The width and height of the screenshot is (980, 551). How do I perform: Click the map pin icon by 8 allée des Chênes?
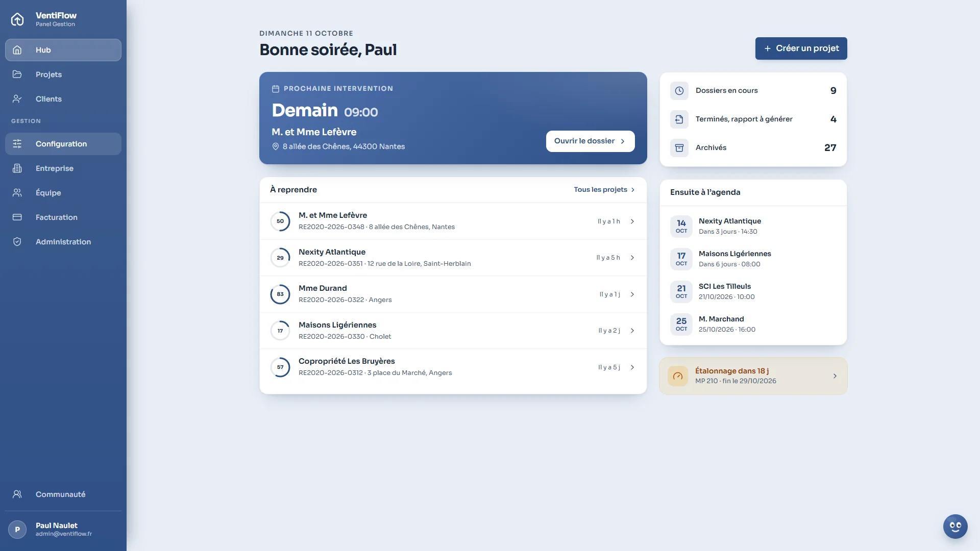click(x=276, y=146)
